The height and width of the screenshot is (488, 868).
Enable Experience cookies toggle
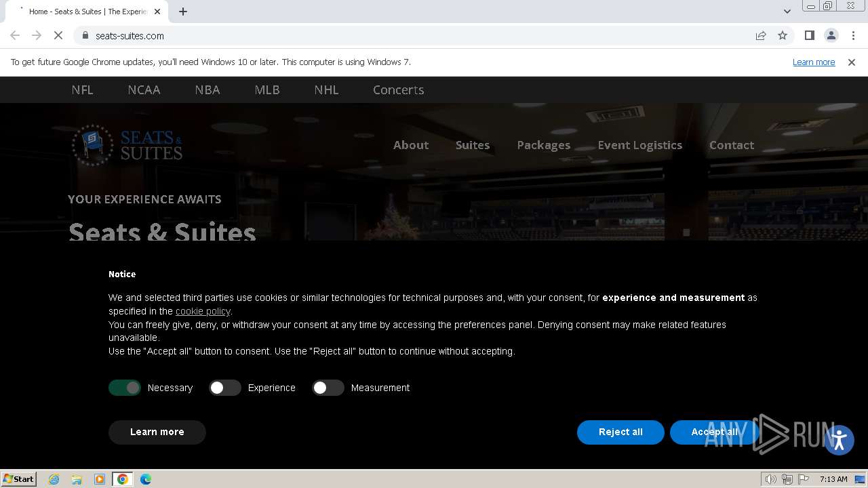click(x=225, y=388)
